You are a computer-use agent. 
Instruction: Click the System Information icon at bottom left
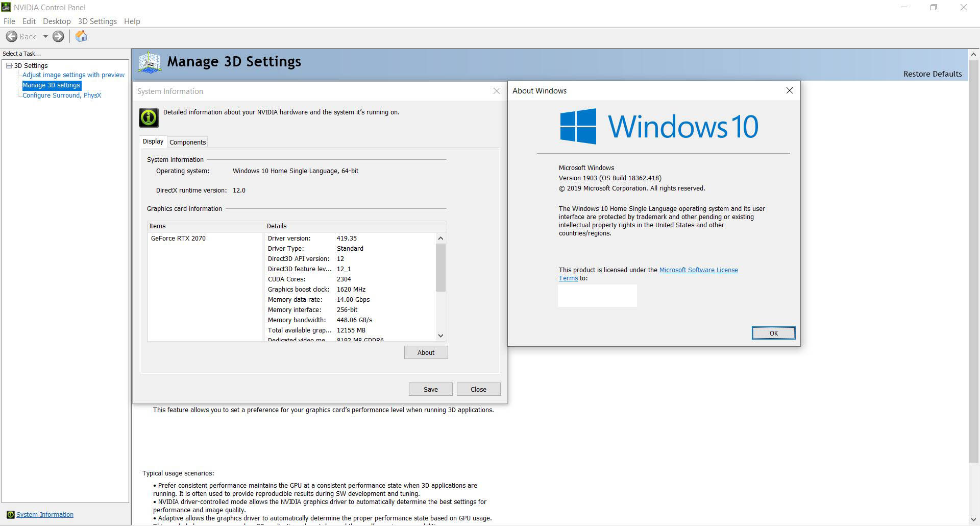[x=10, y=515]
